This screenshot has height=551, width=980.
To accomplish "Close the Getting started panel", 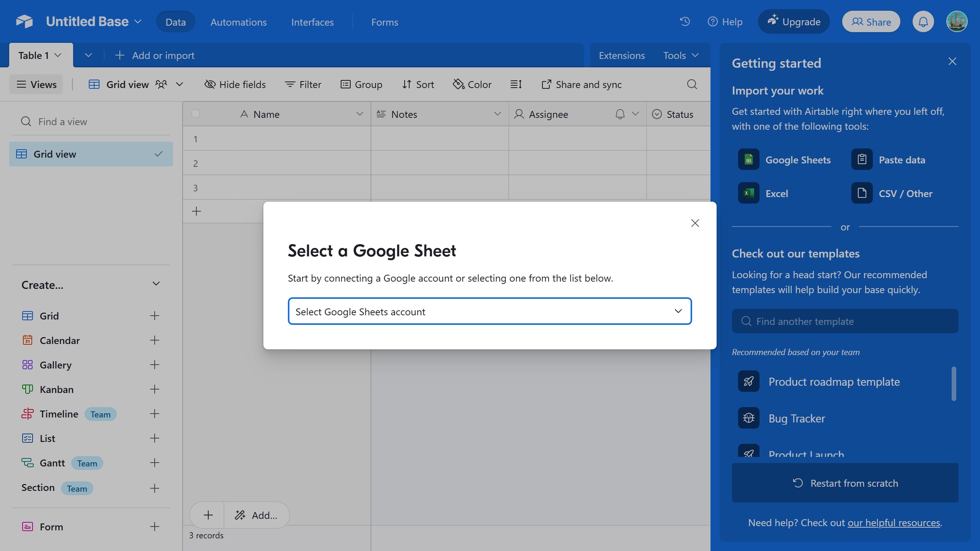I will pos(952,61).
